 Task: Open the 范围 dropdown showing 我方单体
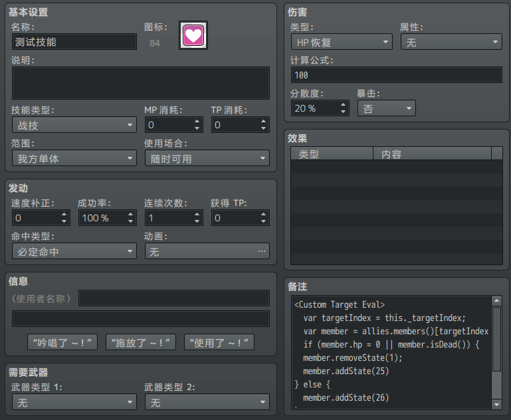74,158
